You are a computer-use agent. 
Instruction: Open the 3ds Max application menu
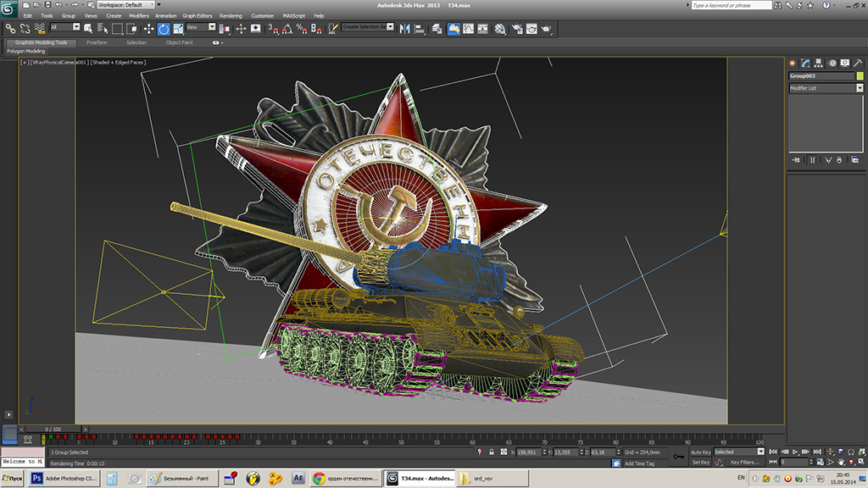[8, 8]
